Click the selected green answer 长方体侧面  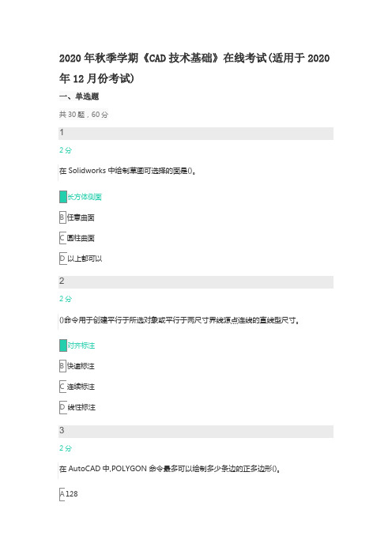[81, 197]
